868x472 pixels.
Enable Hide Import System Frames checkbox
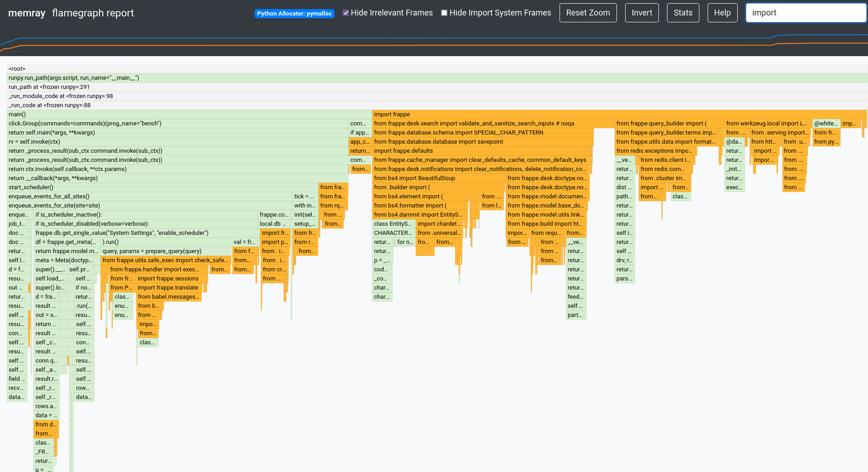click(x=444, y=13)
